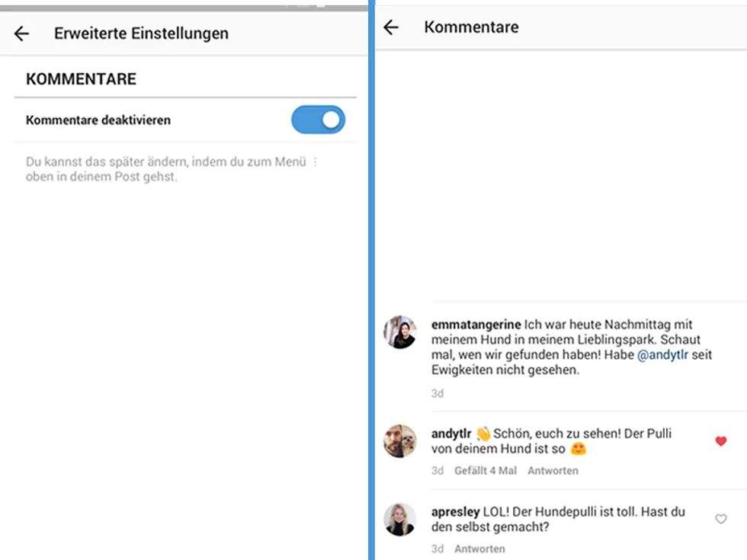The image size is (747, 560).
Task: Open apresley's profile picture
Action: 400,519
